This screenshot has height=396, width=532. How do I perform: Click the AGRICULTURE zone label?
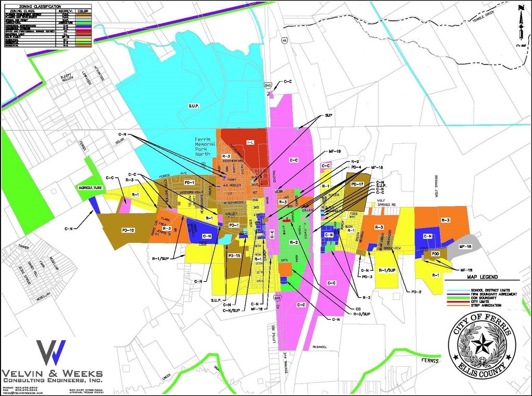[90, 188]
